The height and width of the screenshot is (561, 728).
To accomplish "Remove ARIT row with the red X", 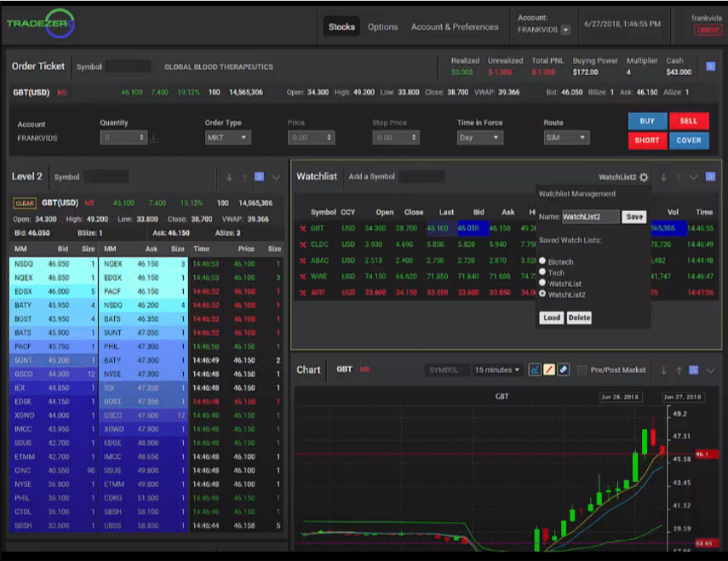I will tap(303, 293).
